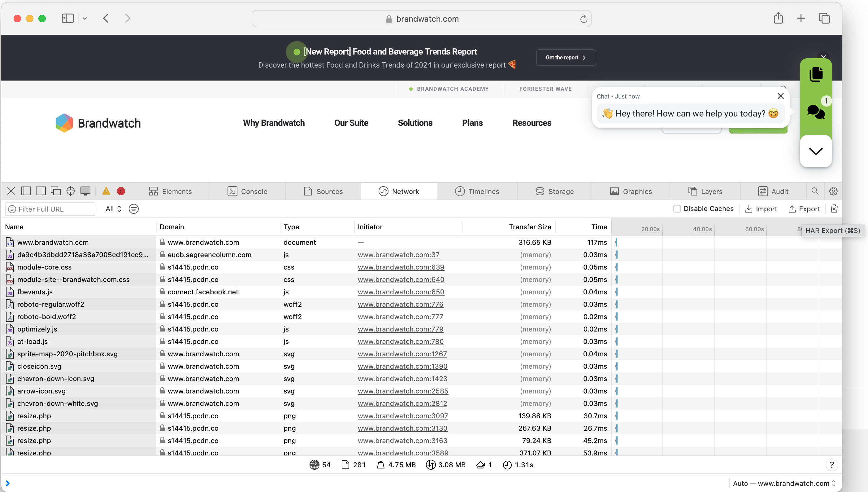Detach inspector into separate window
The width and height of the screenshot is (868, 492).
click(56, 191)
